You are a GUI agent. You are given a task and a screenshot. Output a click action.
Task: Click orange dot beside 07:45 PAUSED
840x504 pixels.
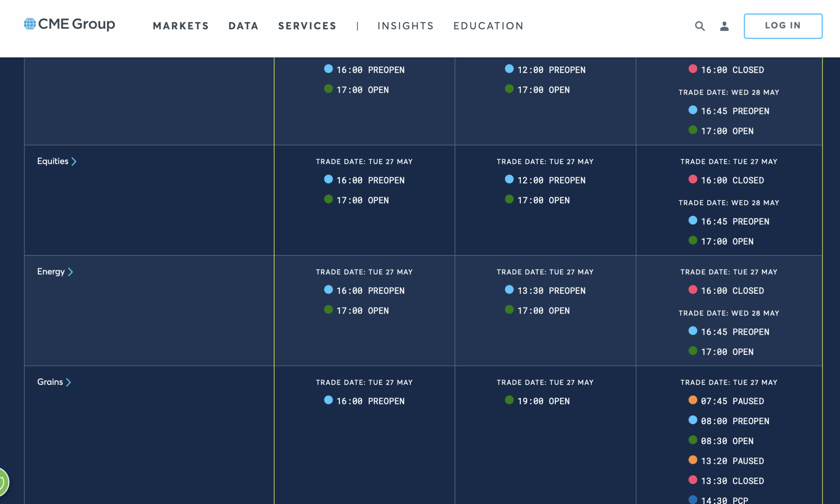point(693,400)
